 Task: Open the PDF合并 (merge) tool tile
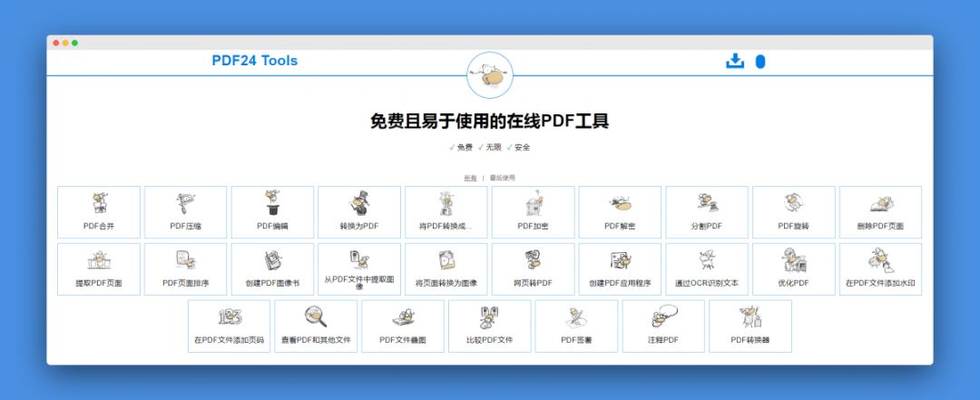(x=99, y=212)
